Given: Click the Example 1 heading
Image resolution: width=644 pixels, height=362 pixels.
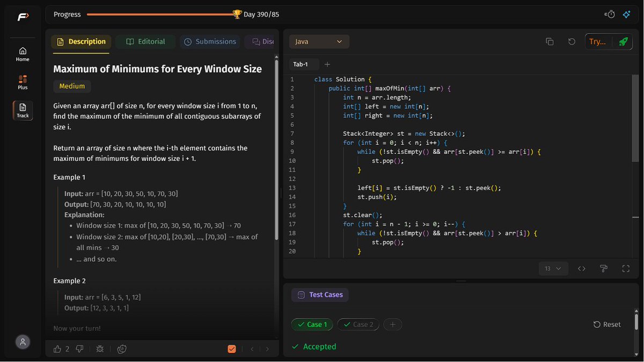Looking at the screenshot, I should pos(69,177).
